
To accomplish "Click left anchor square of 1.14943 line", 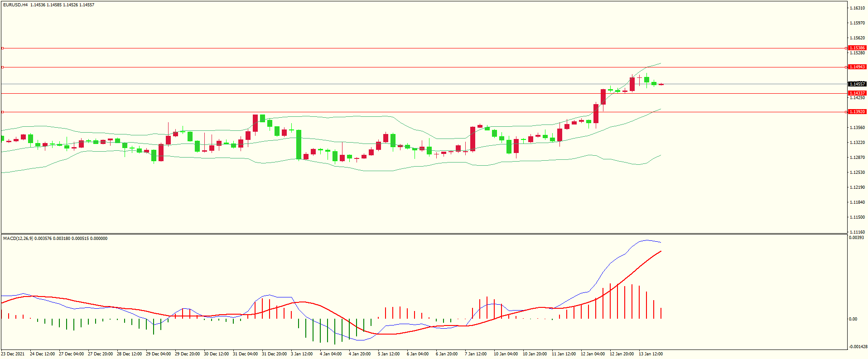I will click(2, 67).
